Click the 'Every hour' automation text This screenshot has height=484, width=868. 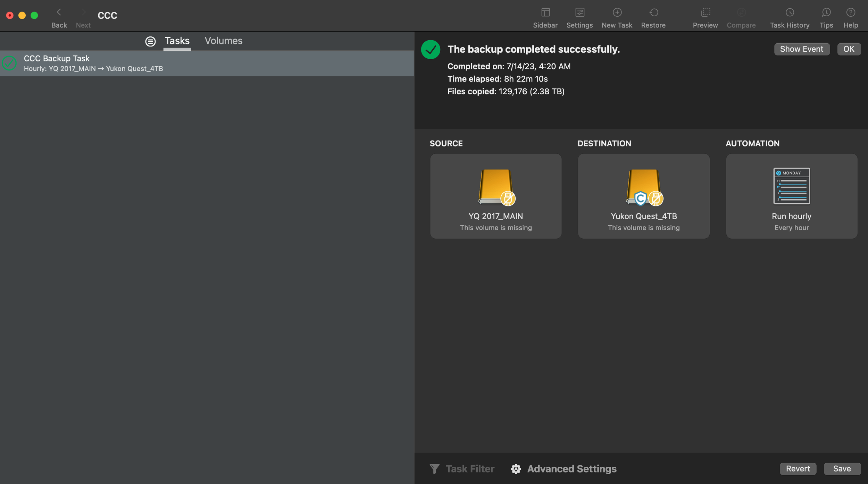pos(792,228)
